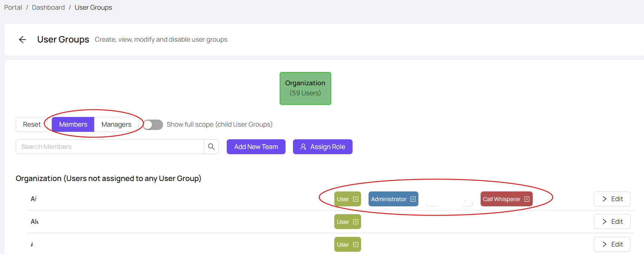Expand the last row with the Edit chevron

click(605, 244)
